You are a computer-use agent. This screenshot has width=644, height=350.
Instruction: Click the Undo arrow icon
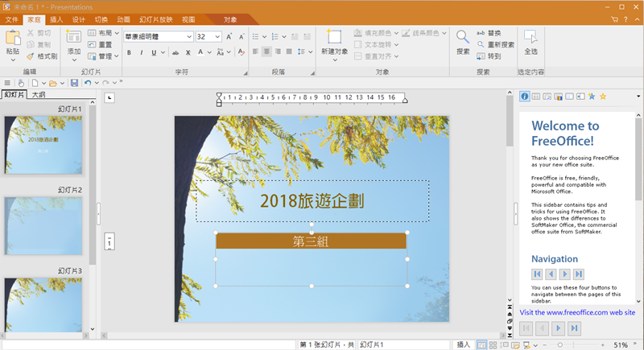point(87,83)
